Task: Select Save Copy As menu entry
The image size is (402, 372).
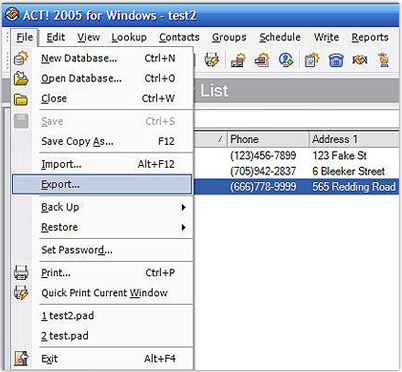Action: click(x=102, y=141)
